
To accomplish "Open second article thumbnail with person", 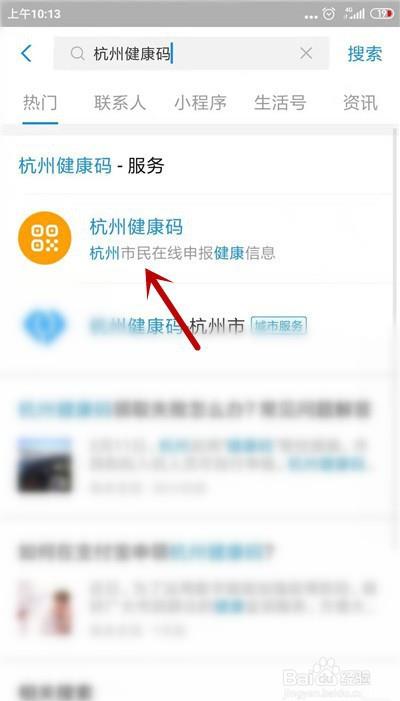I will pyautogui.click(x=45, y=607).
